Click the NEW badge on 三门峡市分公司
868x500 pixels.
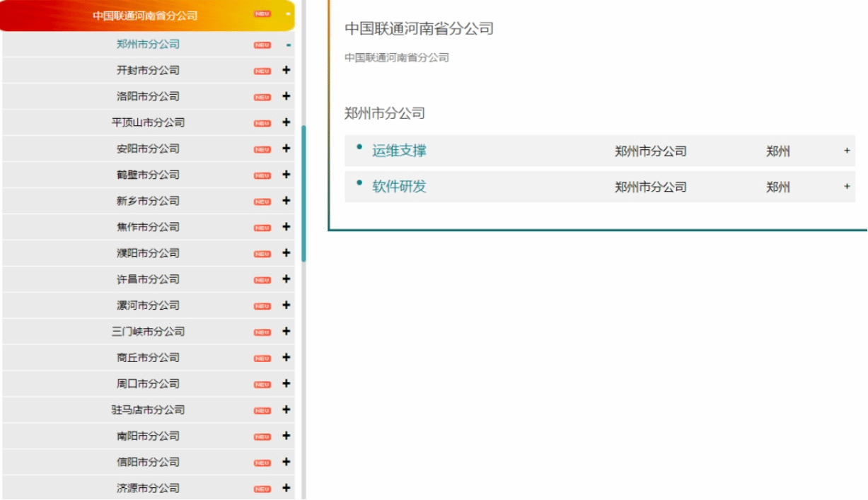[x=262, y=333]
